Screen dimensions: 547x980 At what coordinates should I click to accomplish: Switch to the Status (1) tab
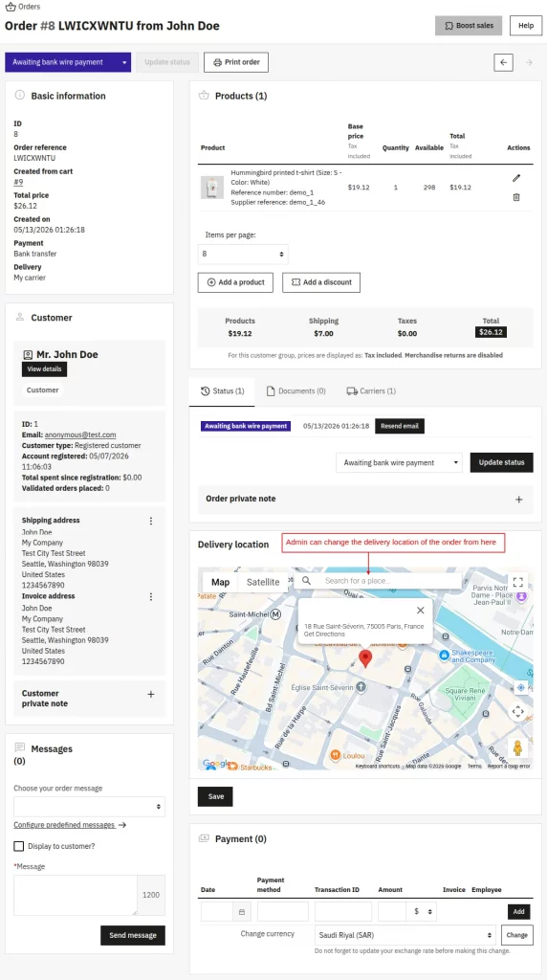[222, 391]
